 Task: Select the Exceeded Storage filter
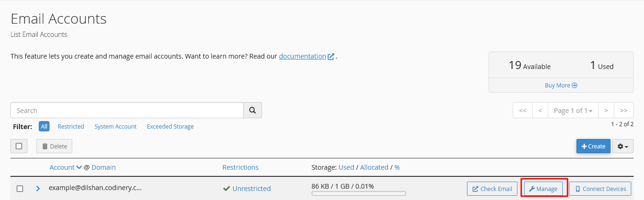170,127
